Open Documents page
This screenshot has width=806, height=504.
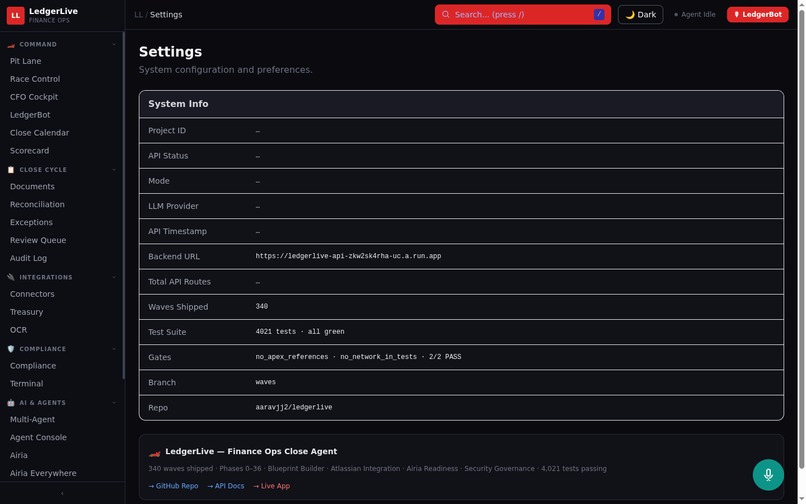pyautogui.click(x=32, y=186)
